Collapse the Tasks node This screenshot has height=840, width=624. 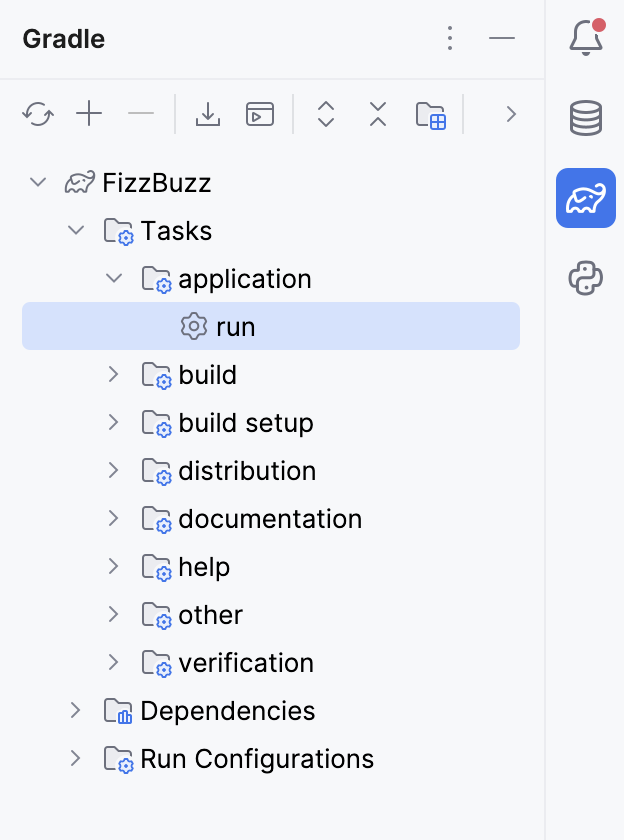(75, 230)
